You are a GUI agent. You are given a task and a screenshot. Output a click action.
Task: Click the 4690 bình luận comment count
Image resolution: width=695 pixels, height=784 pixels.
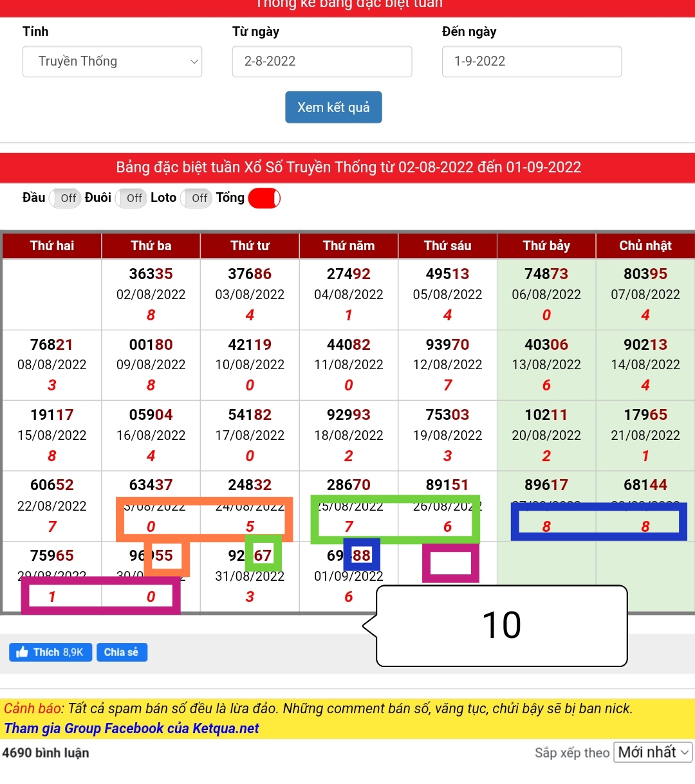(46, 752)
